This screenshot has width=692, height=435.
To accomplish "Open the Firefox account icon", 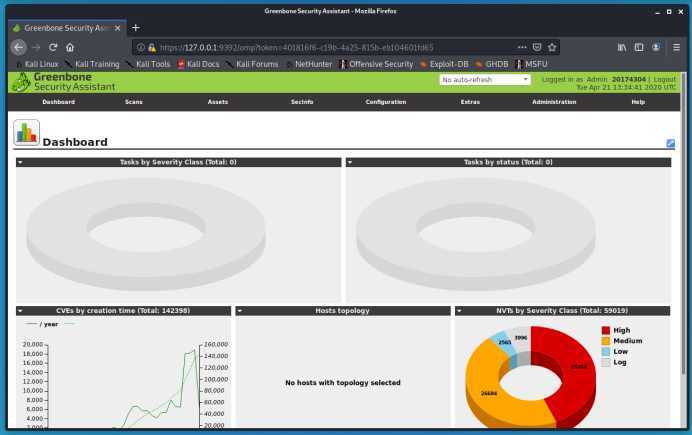I will point(656,47).
